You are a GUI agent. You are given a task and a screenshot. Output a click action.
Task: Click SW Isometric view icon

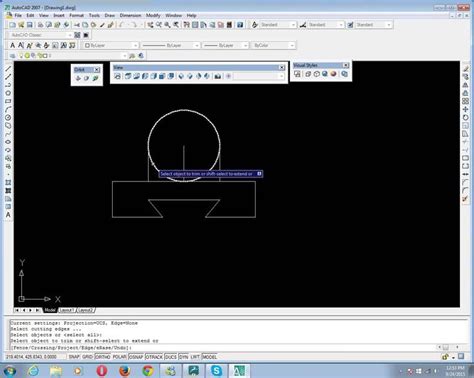point(181,76)
